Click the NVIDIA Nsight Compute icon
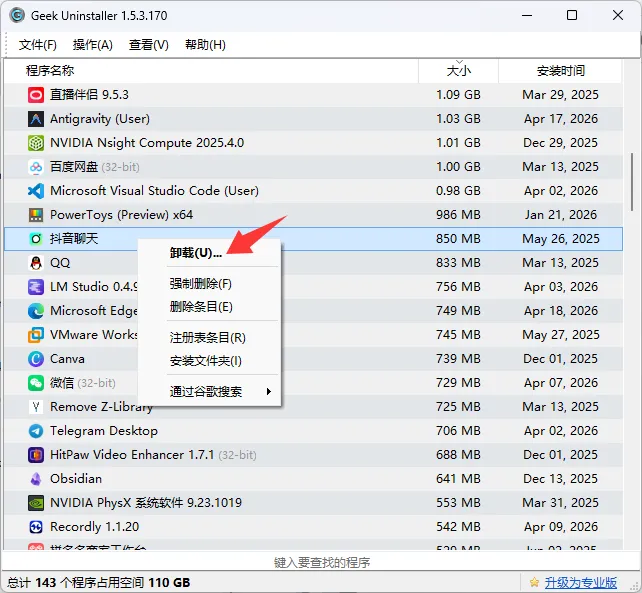The image size is (642, 593). tap(36, 143)
